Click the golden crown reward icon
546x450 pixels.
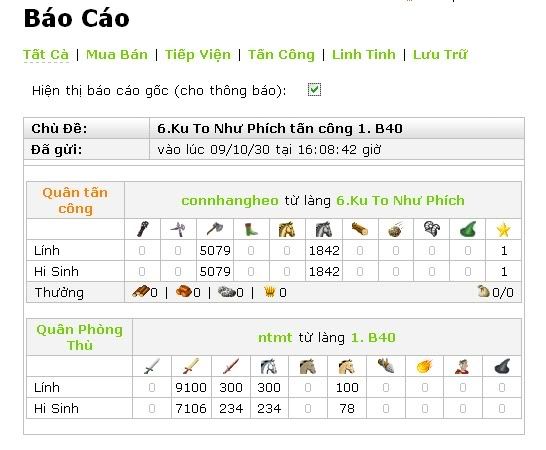[x=270, y=292]
